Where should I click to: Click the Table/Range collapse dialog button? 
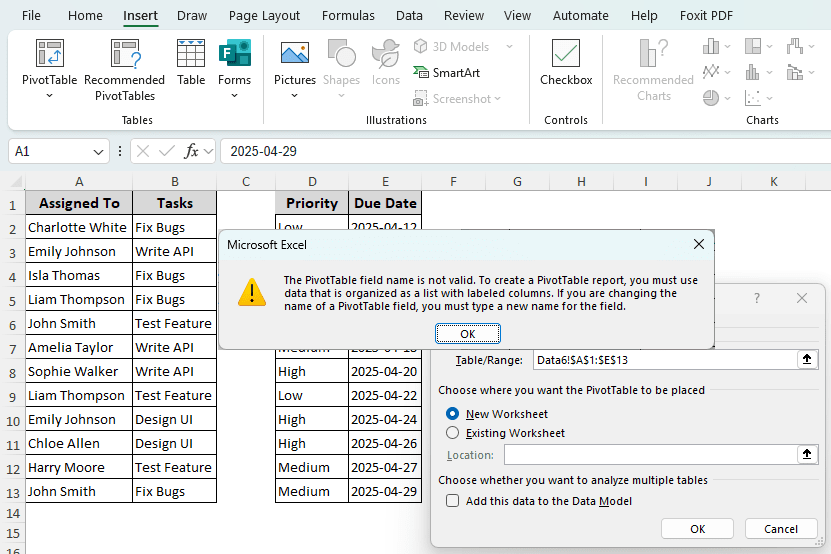[807, 359]
